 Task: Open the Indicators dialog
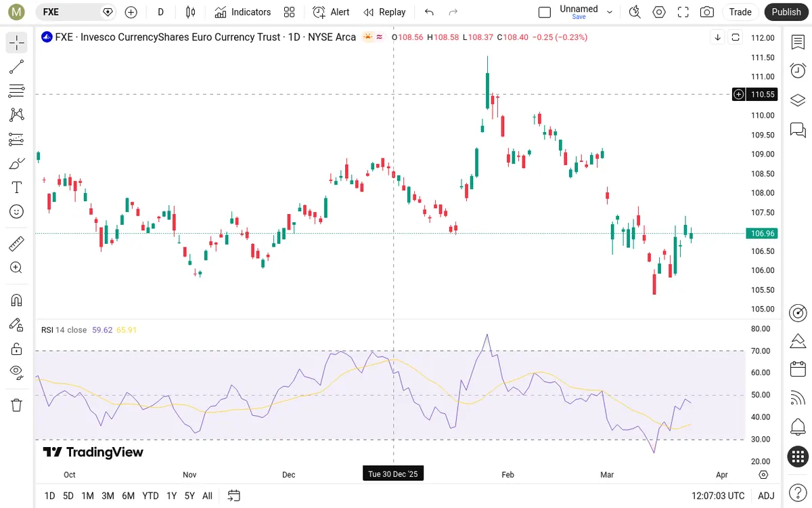pos(243,12)
